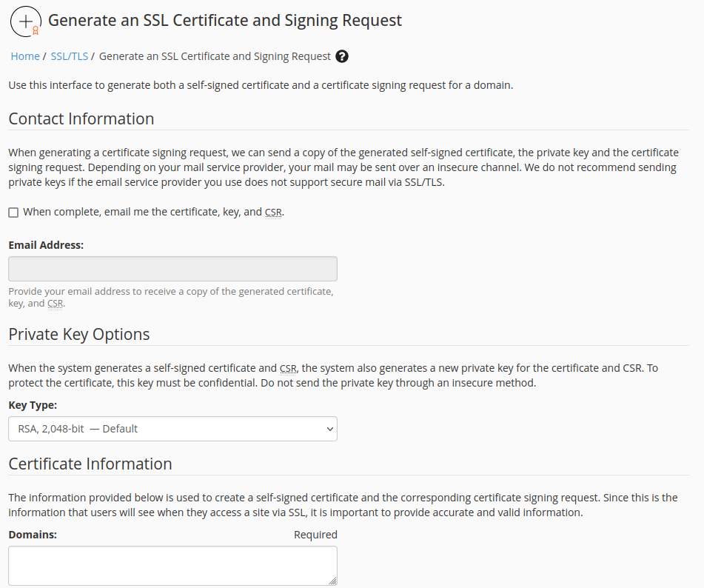The width and height of the screenshot is (704, 588).
Task: Click the SSL certificate plus icon in header
Action: click(x=25, y=21)
